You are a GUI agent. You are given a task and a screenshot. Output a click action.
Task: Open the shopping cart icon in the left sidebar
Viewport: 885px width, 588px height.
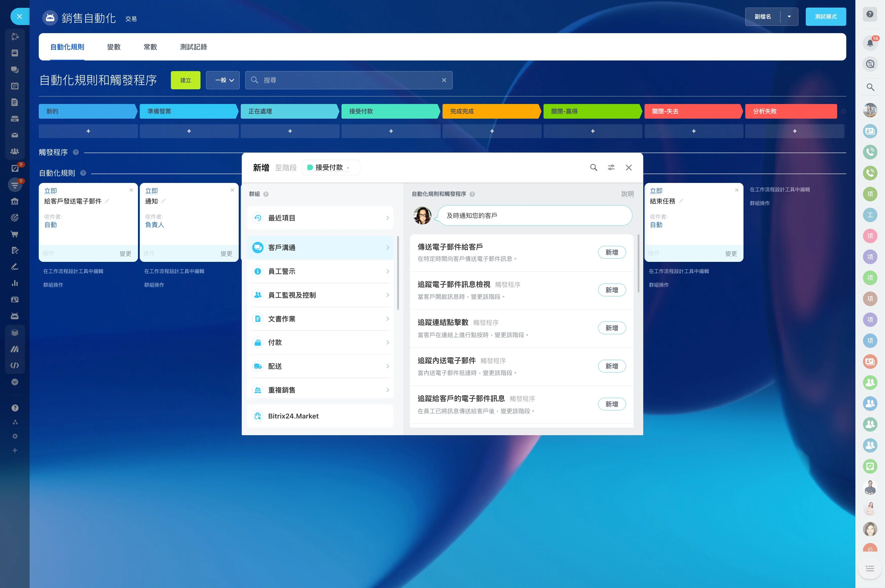coord(15,234)
